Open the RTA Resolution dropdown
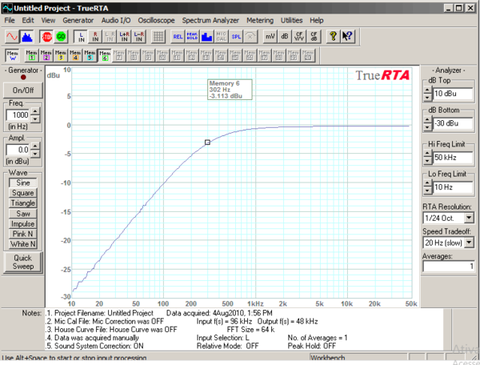Image resolution: width=480 pixels, height=365 pixels. click(469, 218)
